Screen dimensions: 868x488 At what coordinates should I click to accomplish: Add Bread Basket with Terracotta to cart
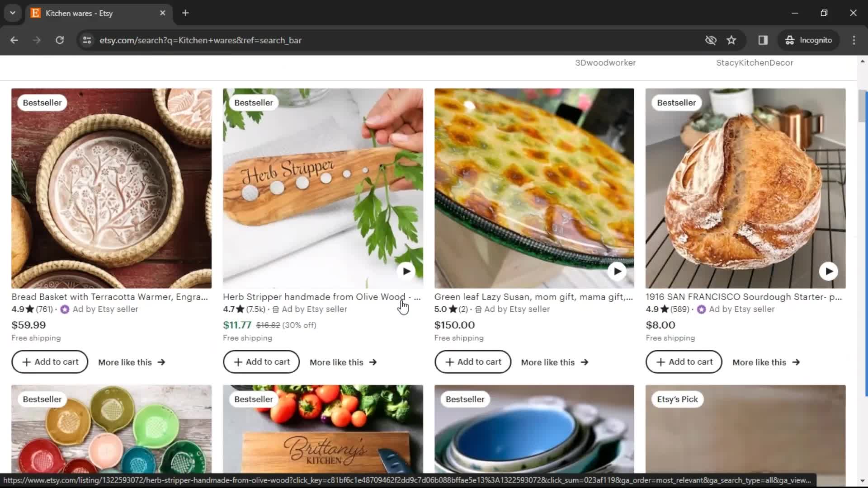coord(50,361)
